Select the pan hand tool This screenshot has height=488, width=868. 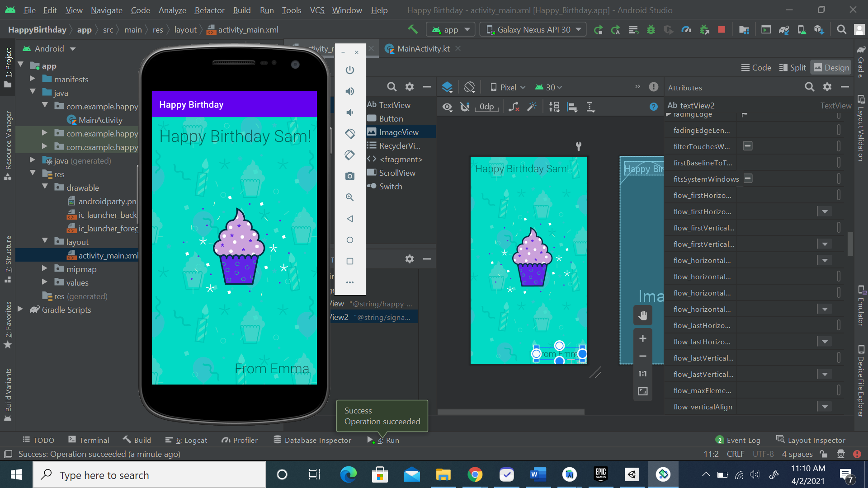click(642, 315)
